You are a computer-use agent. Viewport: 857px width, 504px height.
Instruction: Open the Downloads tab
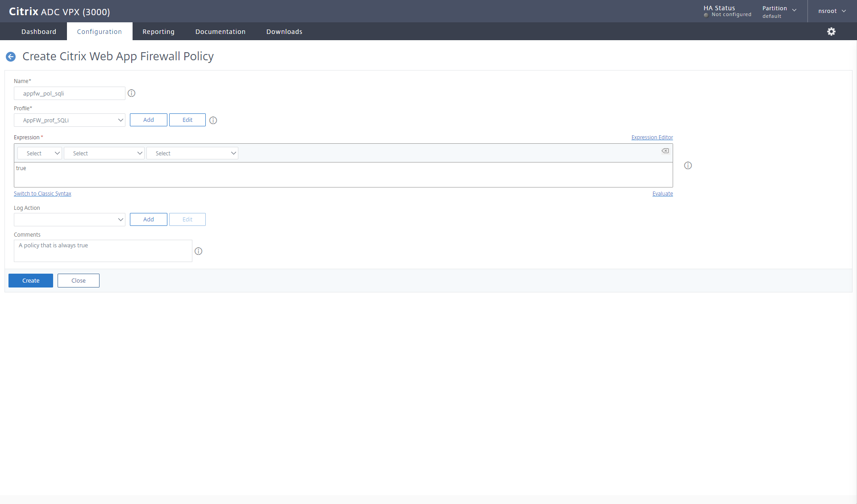[x=284, y=32]
